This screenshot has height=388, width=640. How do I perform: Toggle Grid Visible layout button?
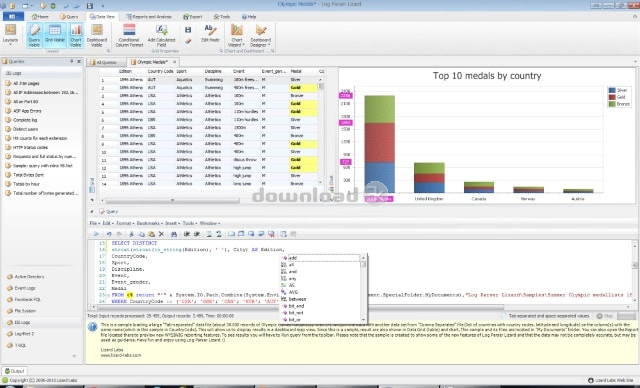(55, 35)
